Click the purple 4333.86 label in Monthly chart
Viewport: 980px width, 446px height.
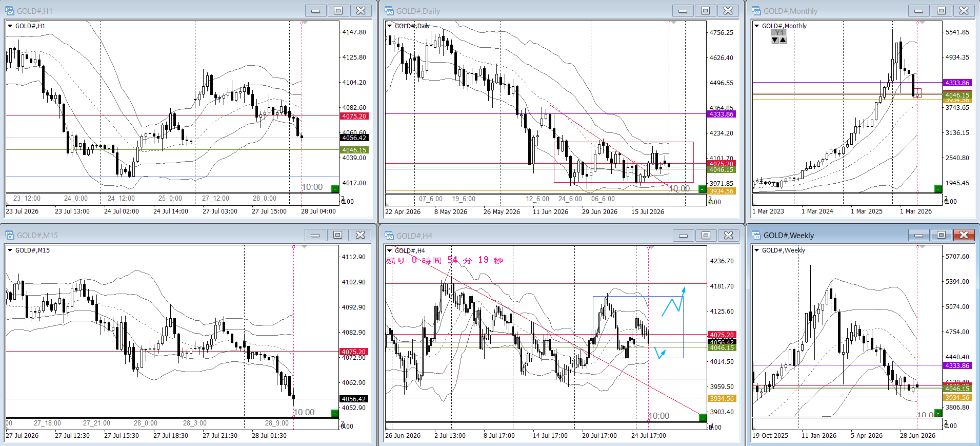pyautogui.click(x=957, y=83)
